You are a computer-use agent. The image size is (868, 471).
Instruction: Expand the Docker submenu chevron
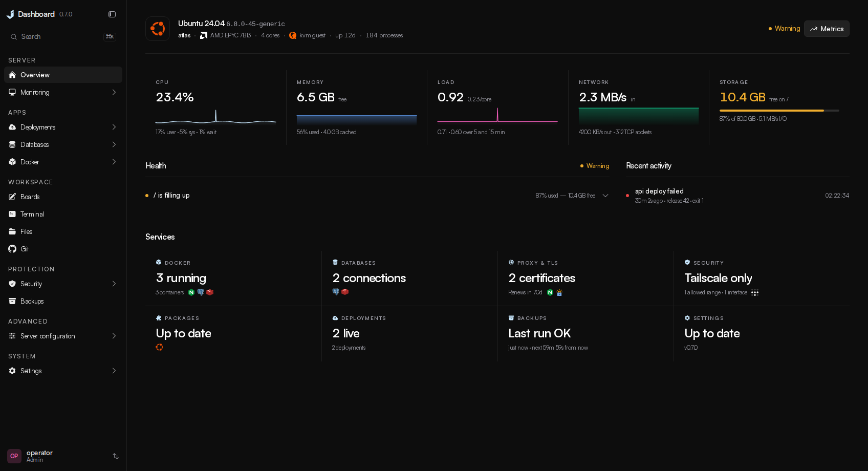pos(114,162)
